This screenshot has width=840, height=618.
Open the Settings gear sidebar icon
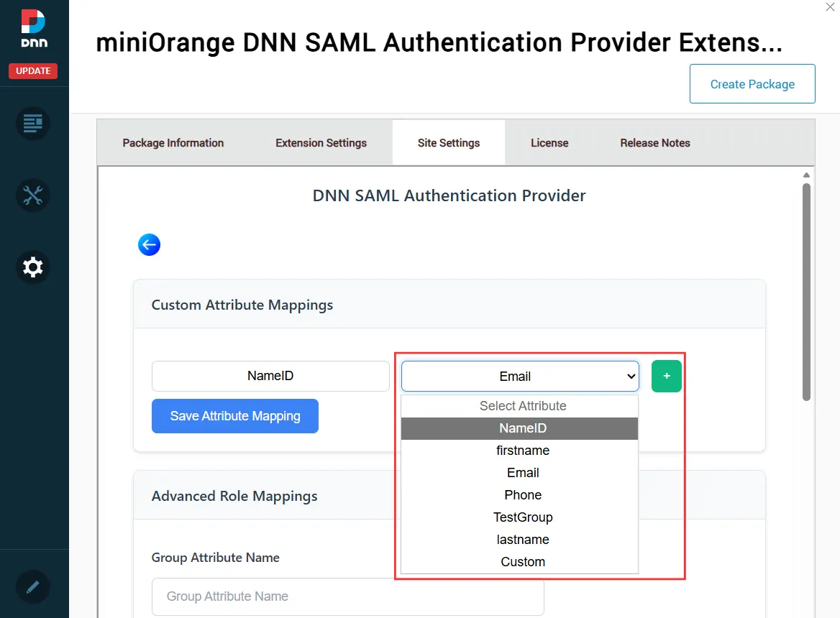(32, 267)
